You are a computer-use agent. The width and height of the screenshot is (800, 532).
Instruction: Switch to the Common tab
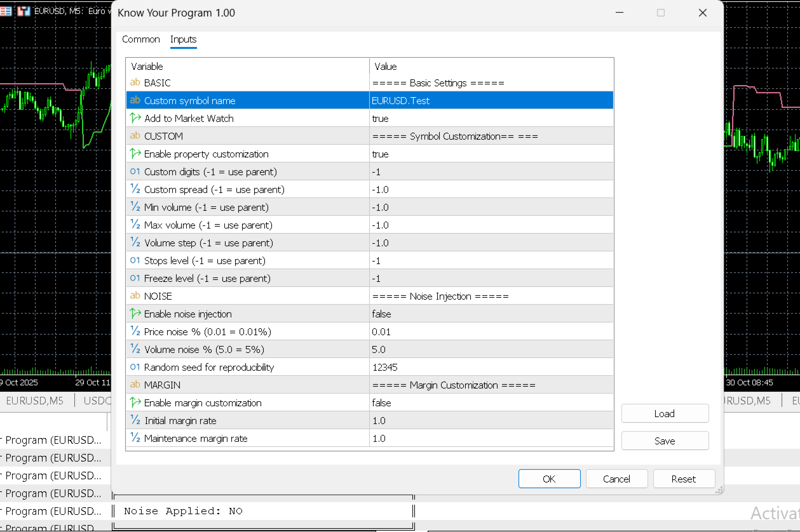(x=141, y=39)
